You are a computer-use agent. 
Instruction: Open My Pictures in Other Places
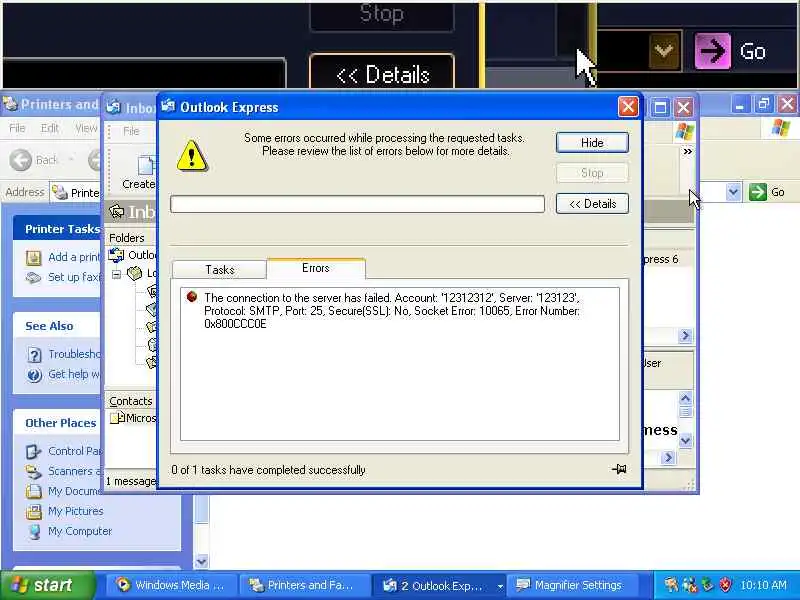pos(76,511)
